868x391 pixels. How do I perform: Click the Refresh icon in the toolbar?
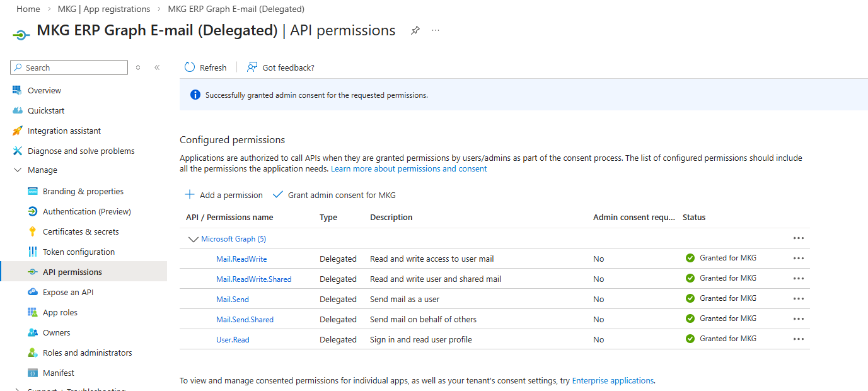point(190,67)
